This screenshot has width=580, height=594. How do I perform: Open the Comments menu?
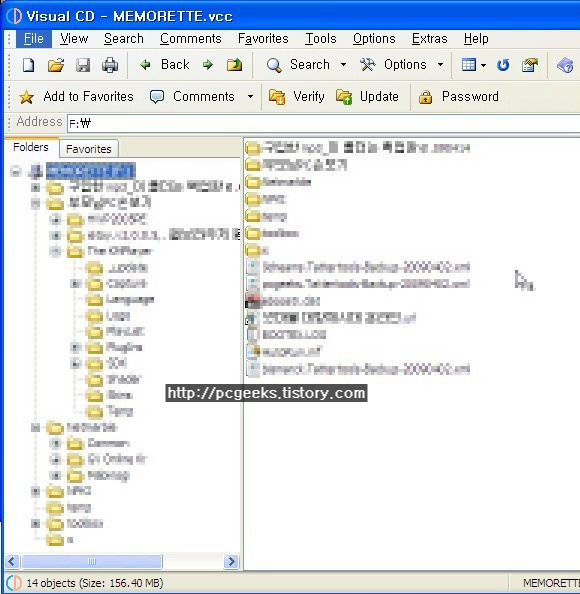point(191,39)
